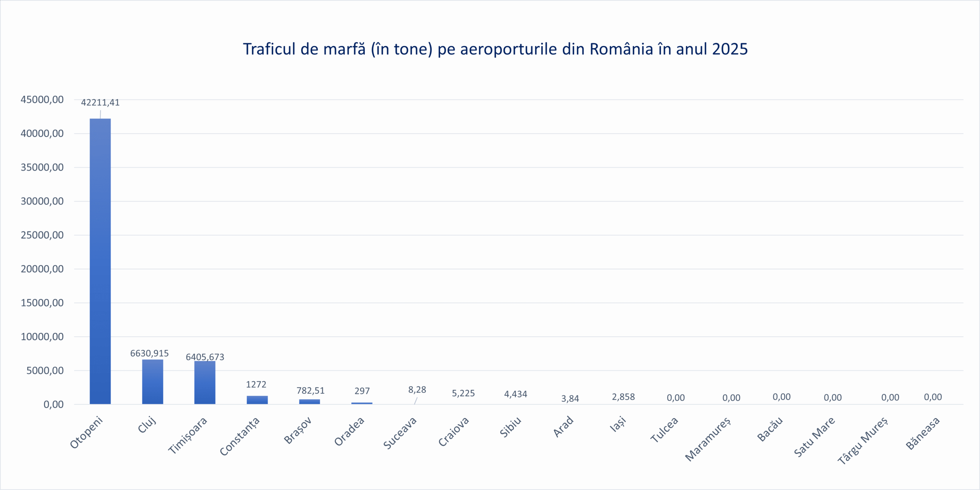
Task: Click the 6630,915 data label
Action: coord(149,353)
